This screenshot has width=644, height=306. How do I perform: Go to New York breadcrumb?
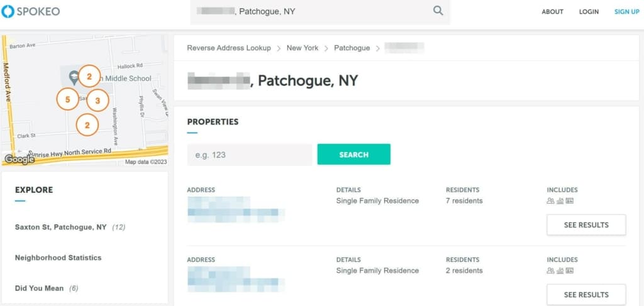pos(303,48)
